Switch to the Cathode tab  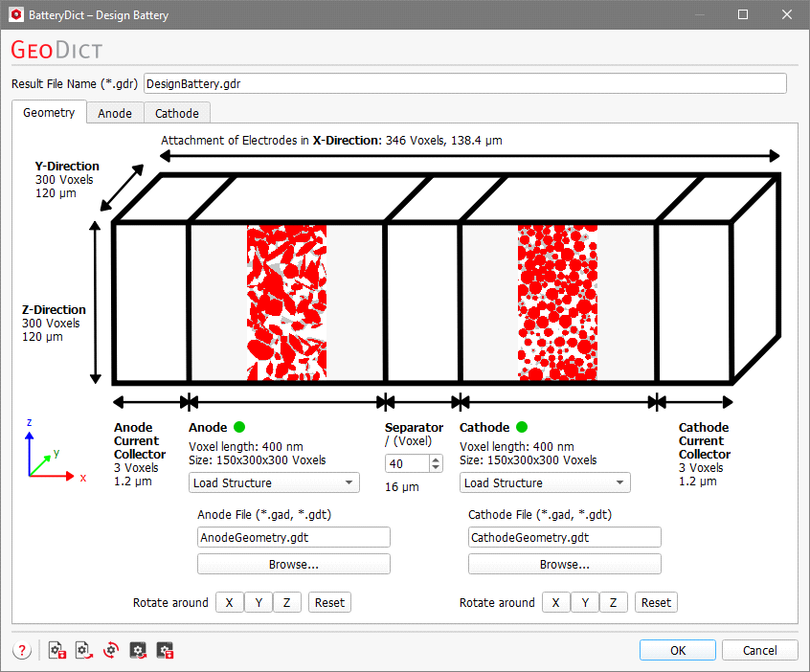177,113
